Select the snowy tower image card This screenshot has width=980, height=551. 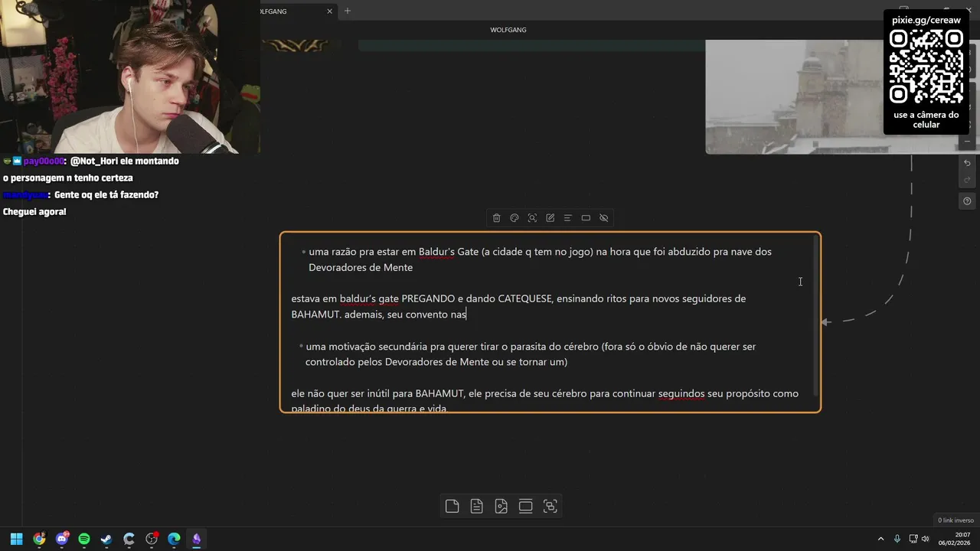click(794, 96)
